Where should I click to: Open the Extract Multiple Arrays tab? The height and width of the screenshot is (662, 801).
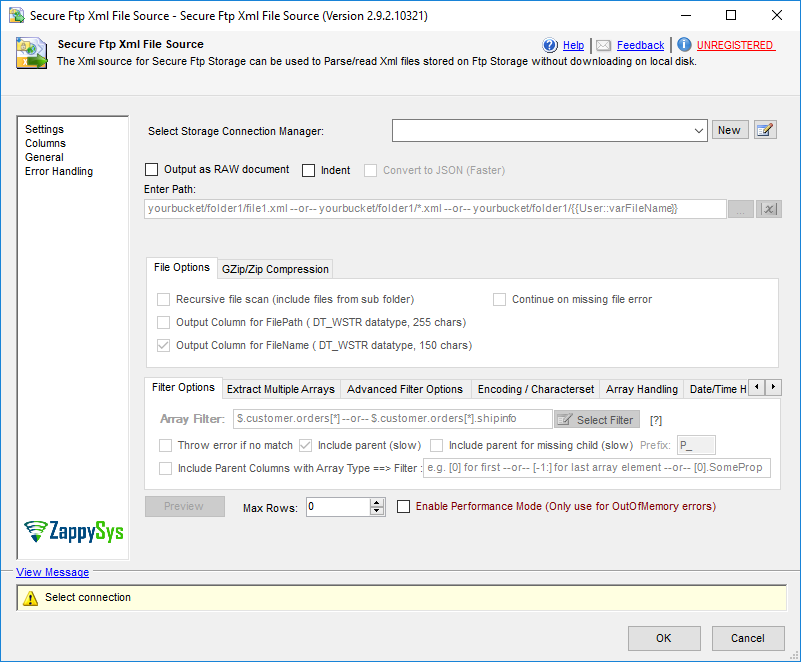point(281,389)
